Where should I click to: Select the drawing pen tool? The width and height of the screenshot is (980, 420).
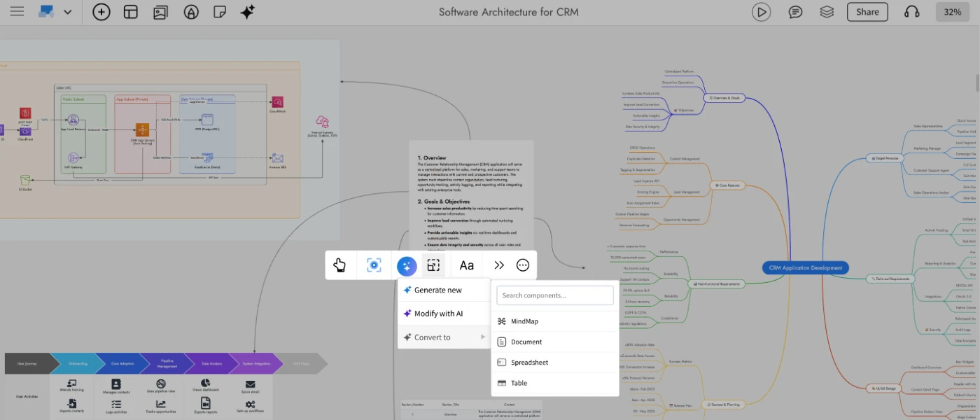click(x=191, y=12)
